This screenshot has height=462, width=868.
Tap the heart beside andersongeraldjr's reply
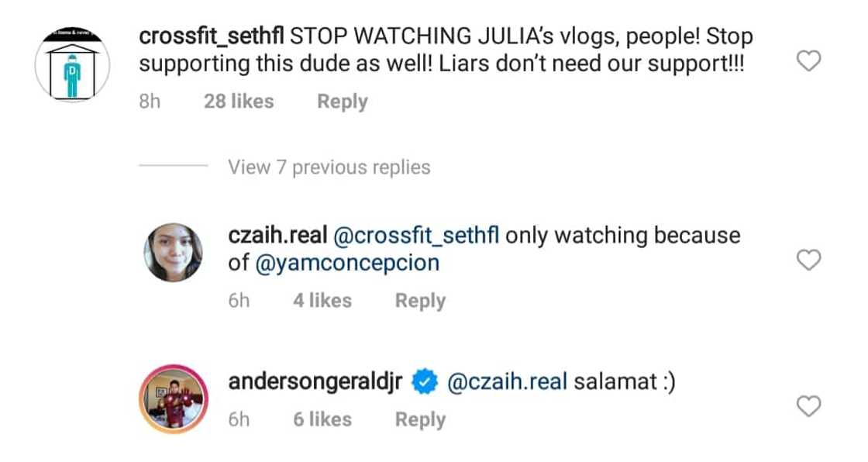tap(811, 406)
